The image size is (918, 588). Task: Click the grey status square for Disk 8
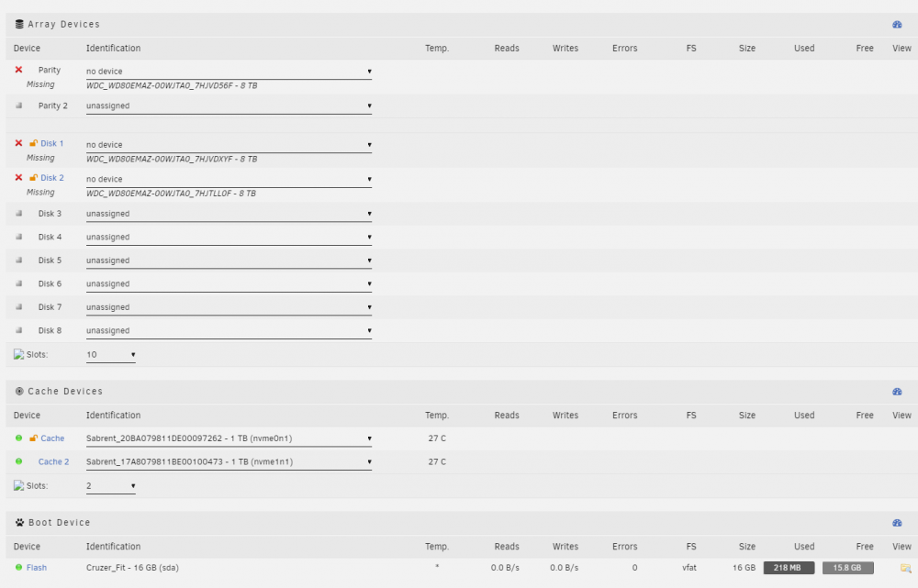[18, 330]
